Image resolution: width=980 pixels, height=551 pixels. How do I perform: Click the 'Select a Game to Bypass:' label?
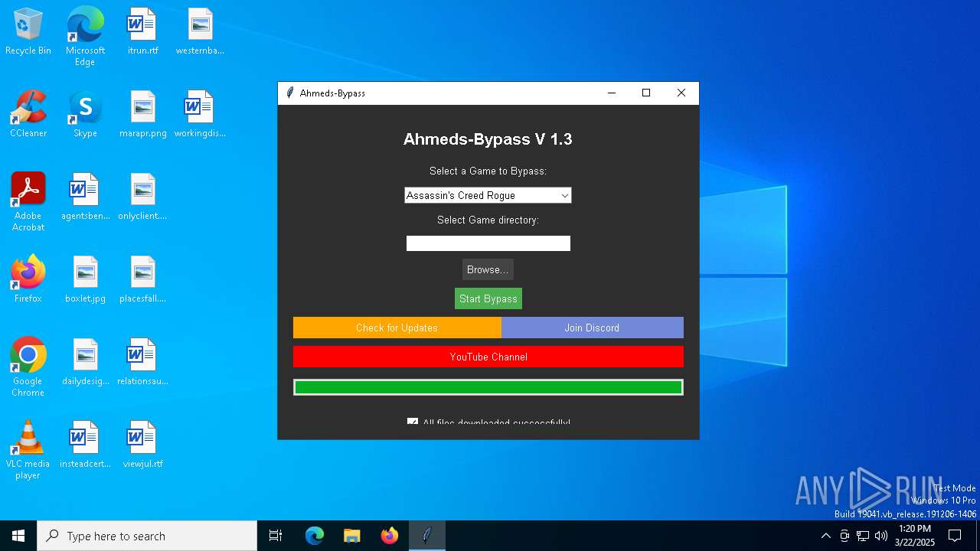(x=488, y=171)
